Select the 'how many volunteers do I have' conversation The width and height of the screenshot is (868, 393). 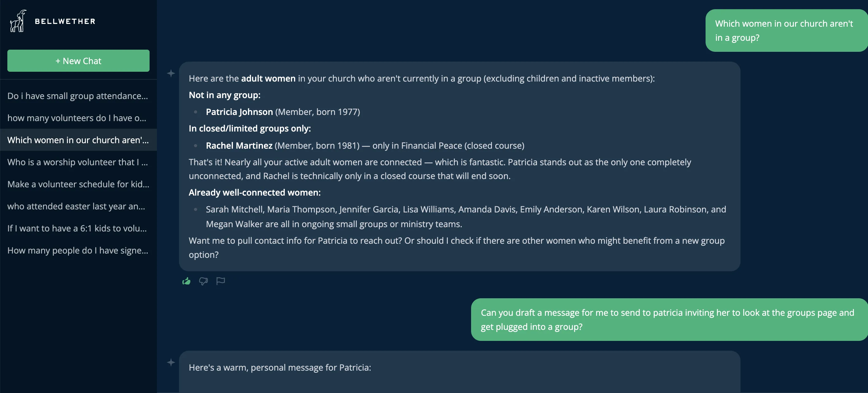click(x=78, y=118)
